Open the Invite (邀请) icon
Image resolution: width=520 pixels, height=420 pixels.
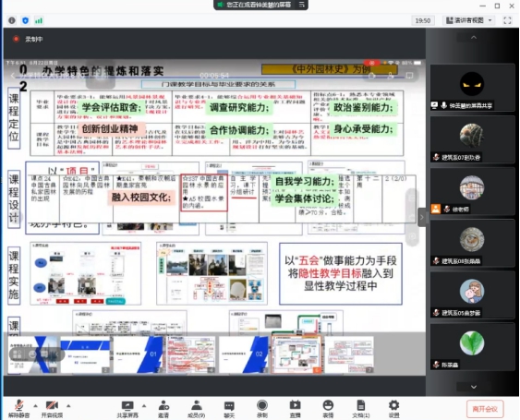click(163, 408)
